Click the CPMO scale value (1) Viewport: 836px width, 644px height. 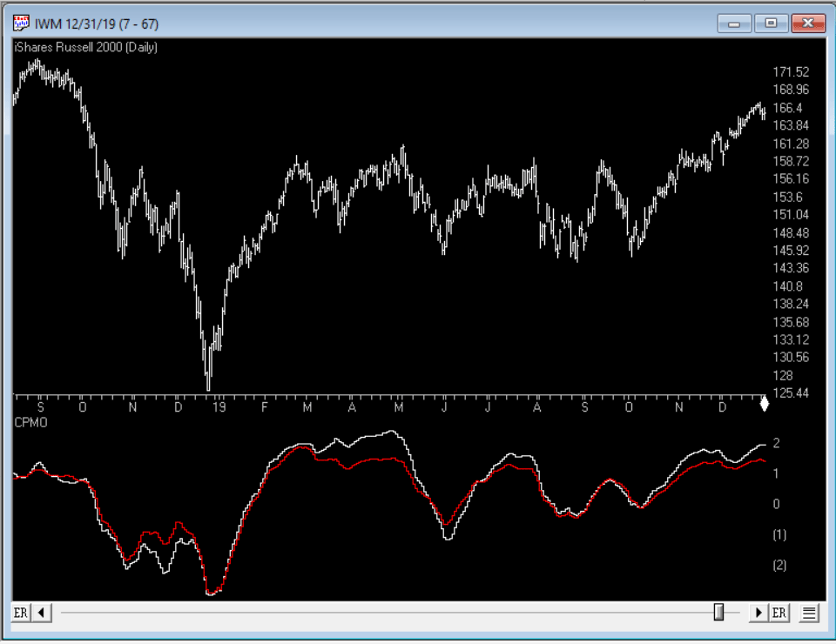[x=779, y=534]
